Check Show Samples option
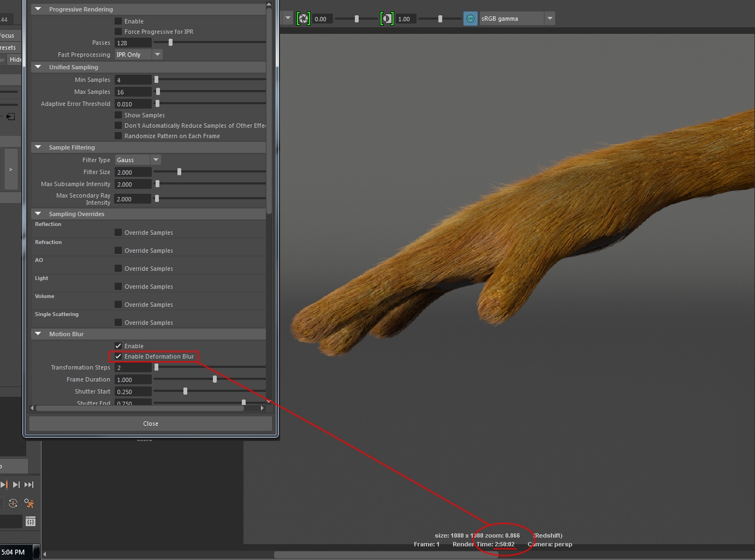The height and width of the screenshot is (560, 755). 118,115
